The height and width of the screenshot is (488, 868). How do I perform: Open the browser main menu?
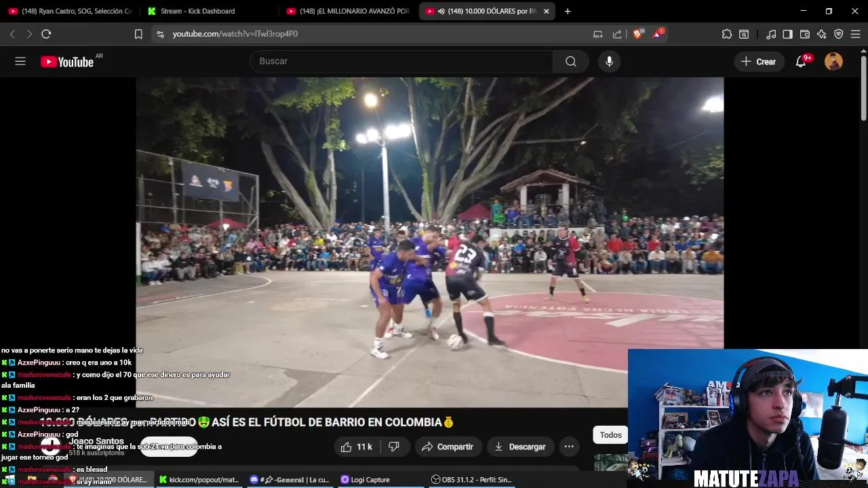[x=856, y=34]
